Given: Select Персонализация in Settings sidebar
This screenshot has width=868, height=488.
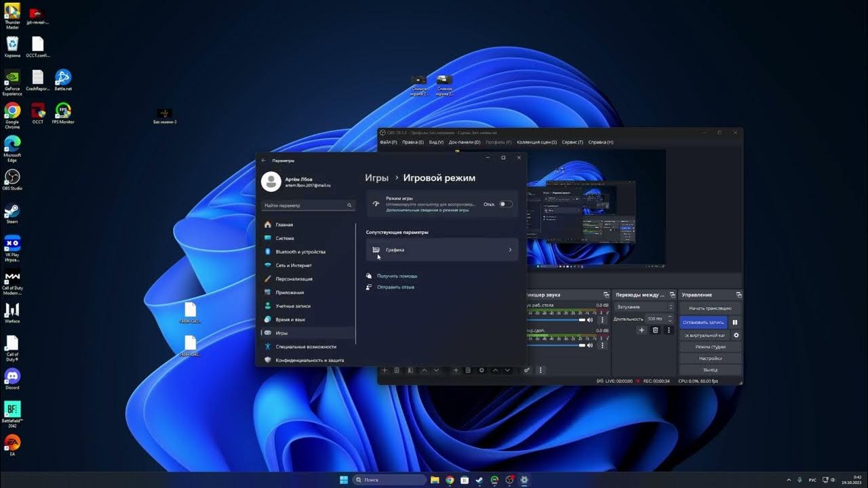Looking at the screenshot, I should tap(307, 279).
